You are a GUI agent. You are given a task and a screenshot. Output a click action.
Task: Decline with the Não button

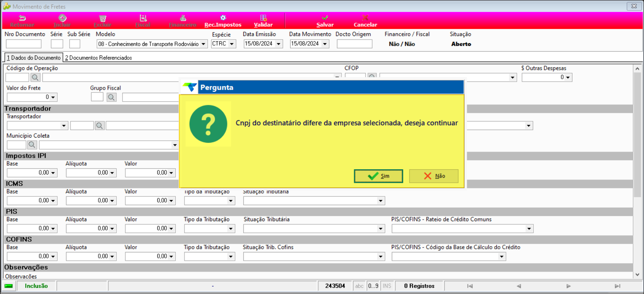coord(433,176)
